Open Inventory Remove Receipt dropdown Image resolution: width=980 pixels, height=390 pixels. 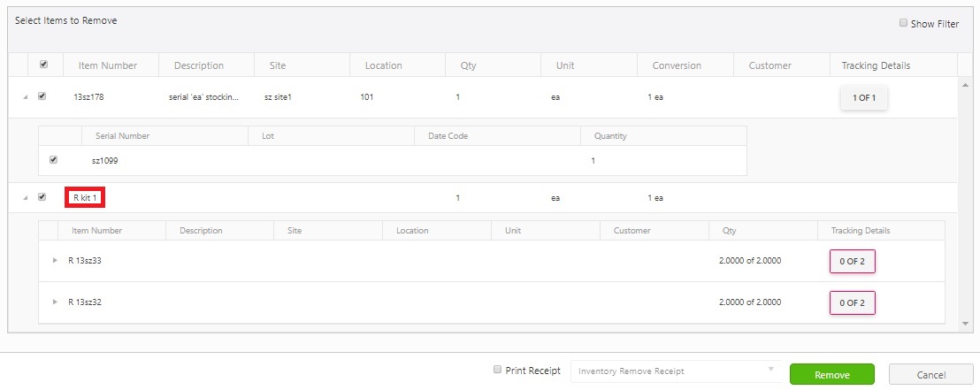point(676,371)
